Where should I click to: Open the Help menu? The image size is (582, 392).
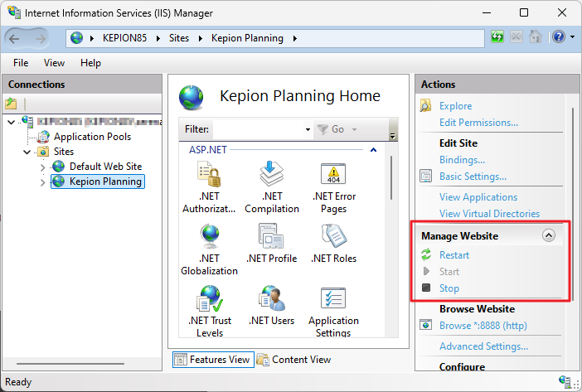(x=90, y=63)
